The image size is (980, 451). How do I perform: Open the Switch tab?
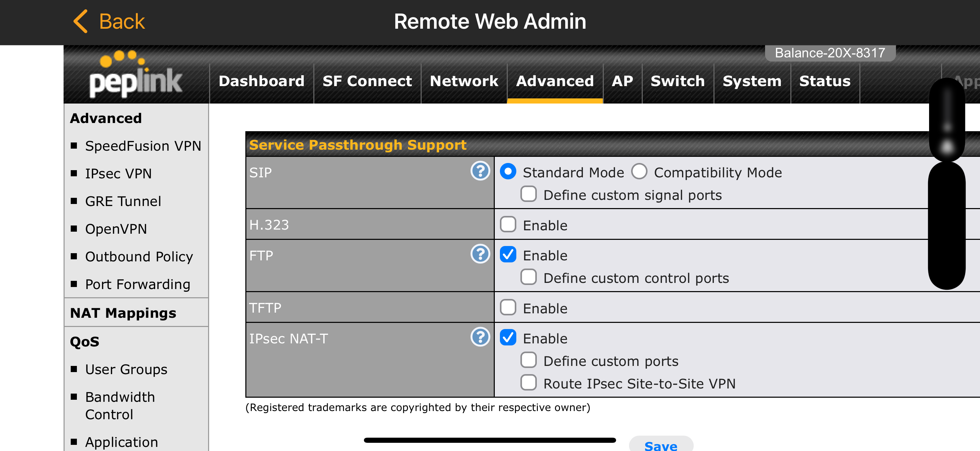point(678,81)
